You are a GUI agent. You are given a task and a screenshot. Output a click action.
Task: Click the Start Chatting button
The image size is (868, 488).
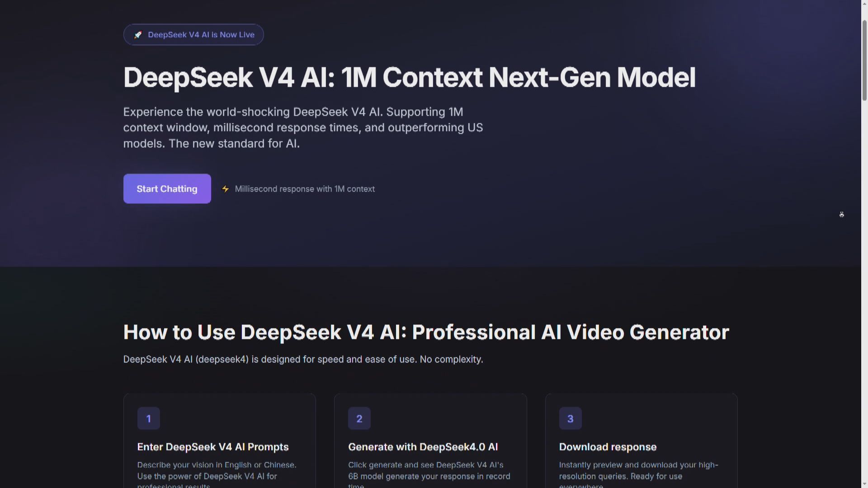point(167,188)
